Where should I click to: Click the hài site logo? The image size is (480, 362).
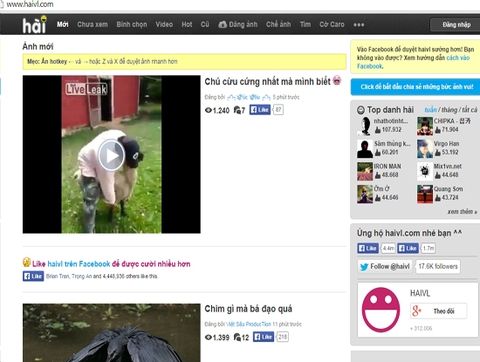pyautogui.click(x=35, y=25)
